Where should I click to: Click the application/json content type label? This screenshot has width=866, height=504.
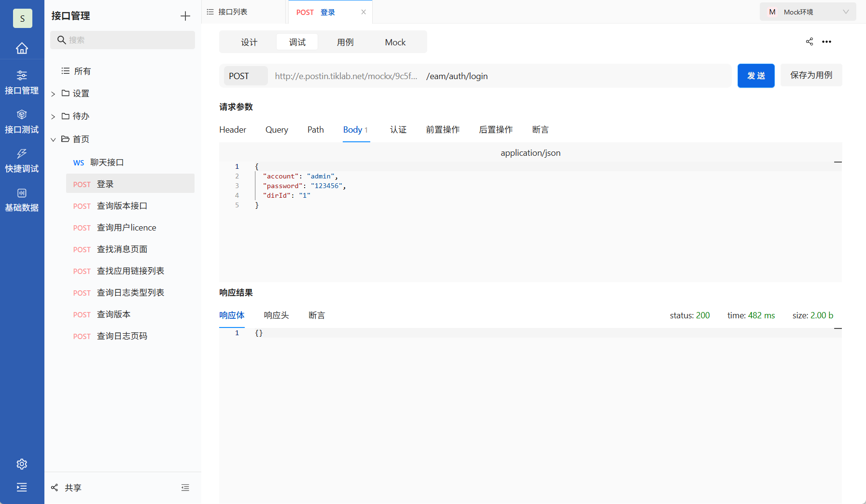531,152
